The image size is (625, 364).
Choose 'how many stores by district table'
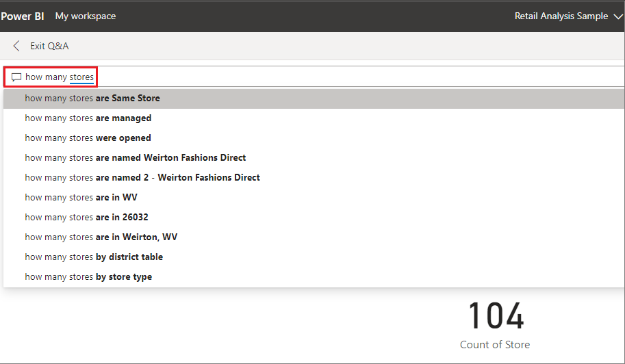[x=314, y=257]
